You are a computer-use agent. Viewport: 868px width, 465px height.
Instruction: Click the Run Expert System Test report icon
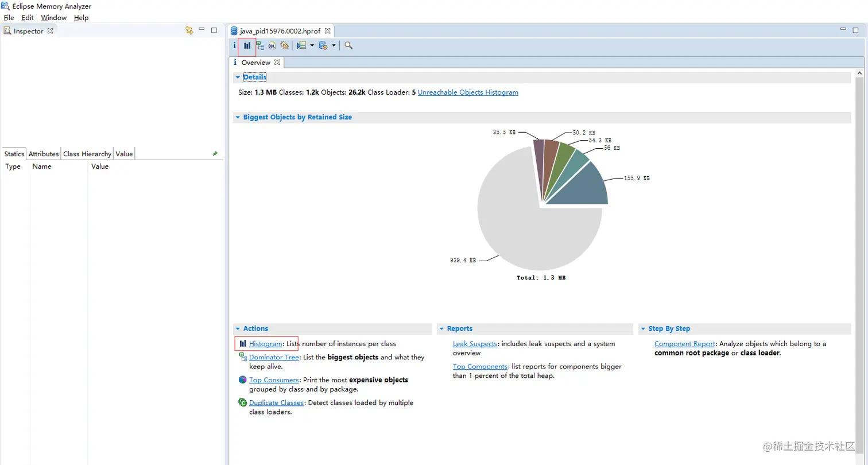point(301,45)
